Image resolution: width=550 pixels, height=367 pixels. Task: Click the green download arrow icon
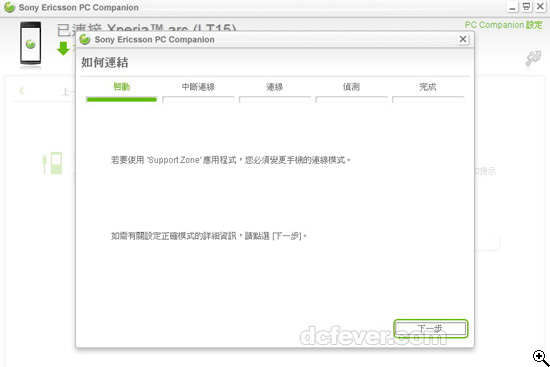coord(63,48)
